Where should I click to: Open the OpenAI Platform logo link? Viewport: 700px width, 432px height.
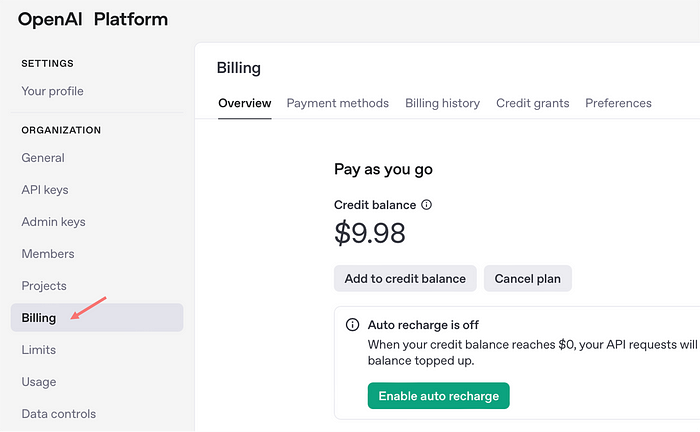93,19
